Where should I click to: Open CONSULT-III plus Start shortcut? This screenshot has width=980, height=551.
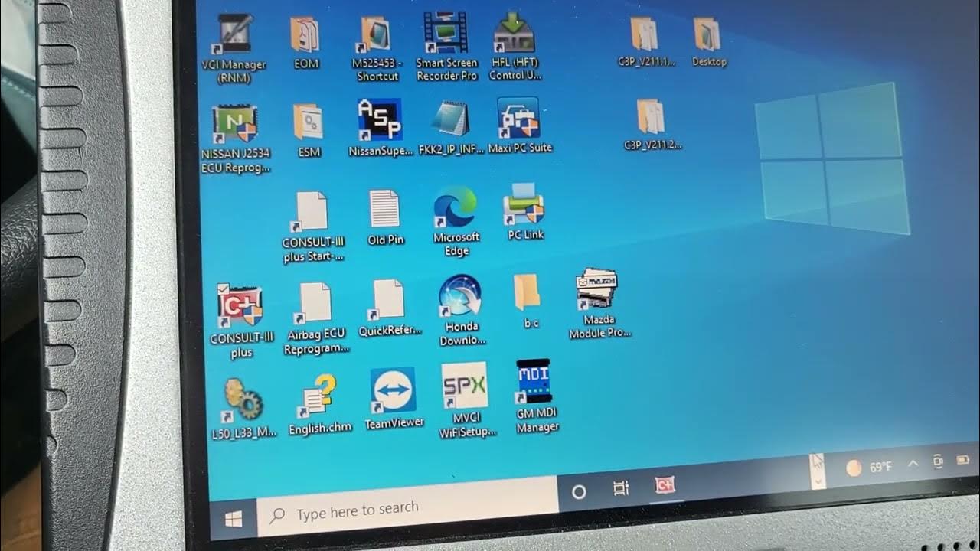(313, 227)
